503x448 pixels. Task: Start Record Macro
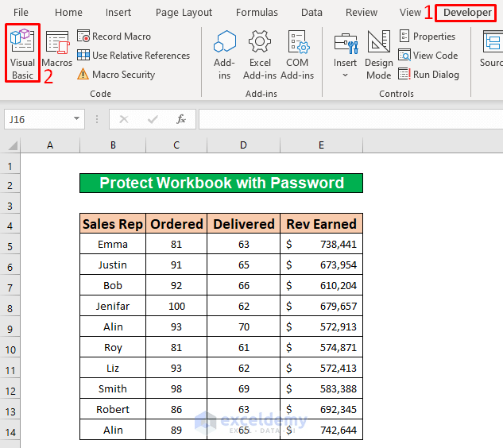(x=114, y=37)
